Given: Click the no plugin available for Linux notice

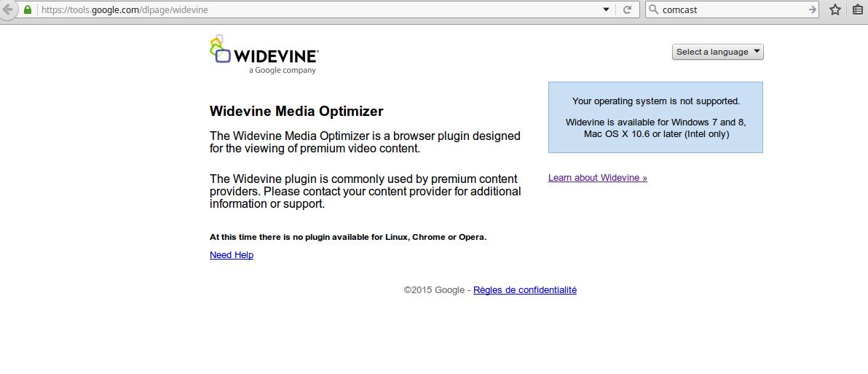Looking at the screenshot, I should (x=348, y=237).
